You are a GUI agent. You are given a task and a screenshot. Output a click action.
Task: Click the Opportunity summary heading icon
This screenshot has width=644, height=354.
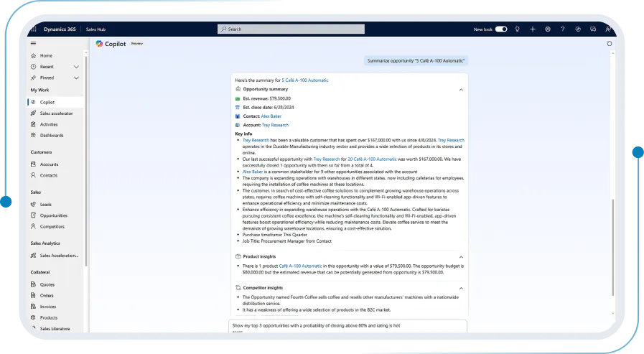tap(238, 89)
